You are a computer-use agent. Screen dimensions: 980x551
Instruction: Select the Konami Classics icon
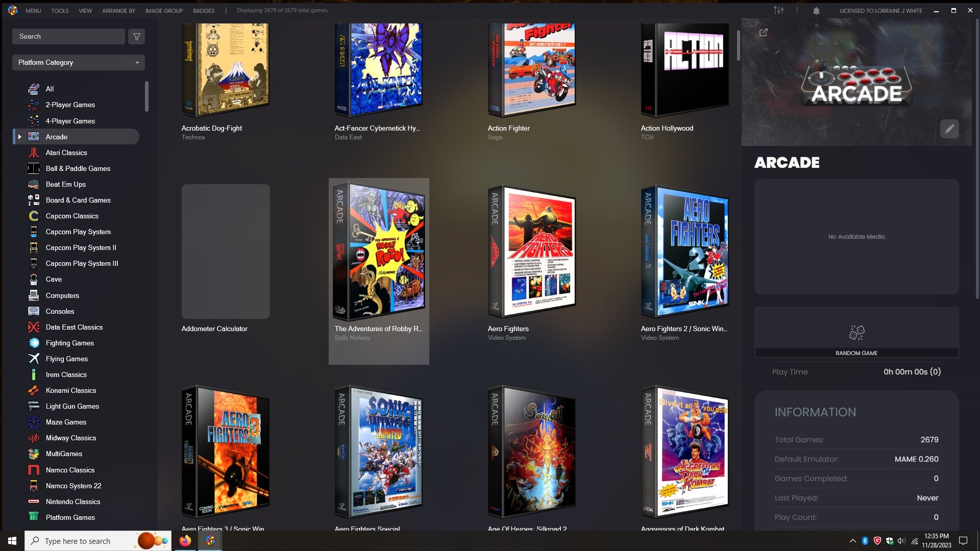(x=34, y=390)
